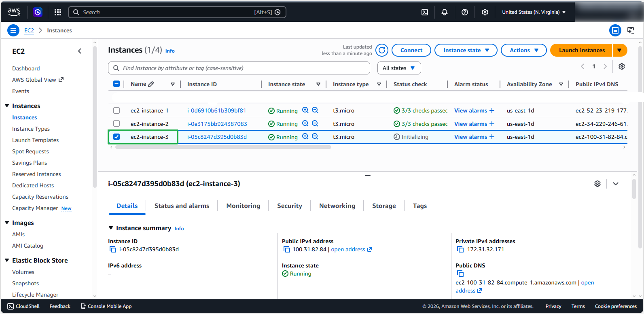Open instance ID link i-0d6910b61b309bf81
Screen dimensions: 644x314
pyautogui.click(x=216, y=110)
